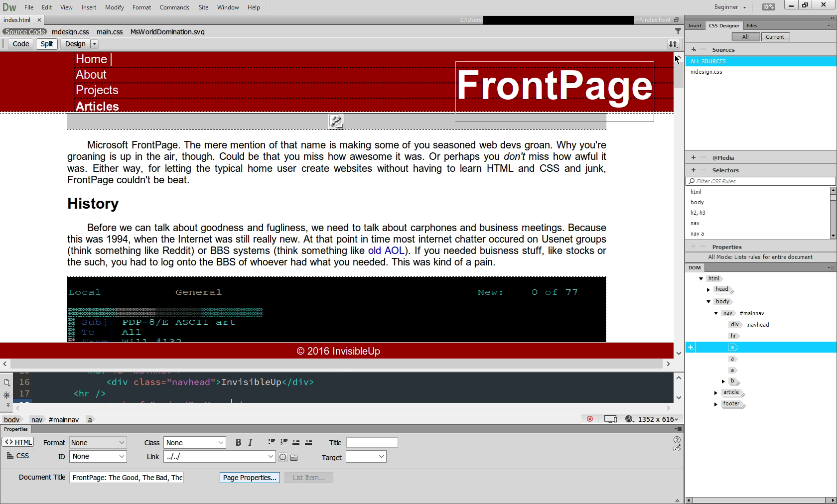Screen dimensions: 837x504
Task: Open the Target dropdown
Action: (366, 456)
